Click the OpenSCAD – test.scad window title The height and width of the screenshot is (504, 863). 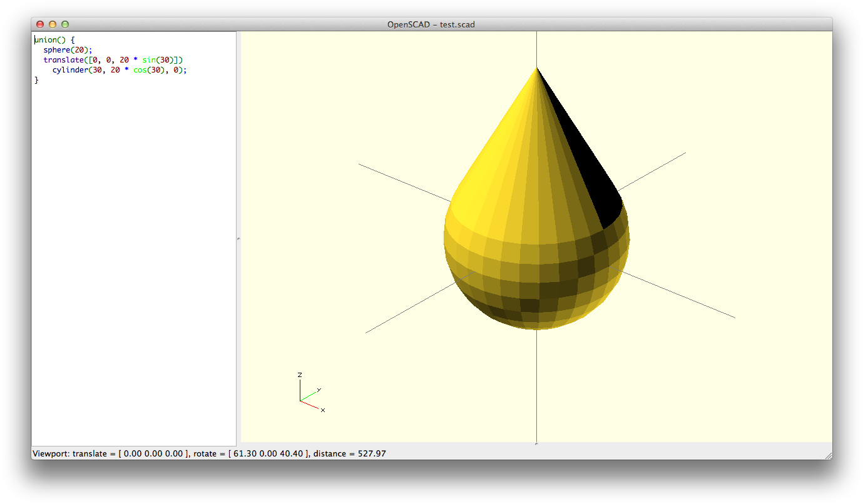[x=431, y=24]
